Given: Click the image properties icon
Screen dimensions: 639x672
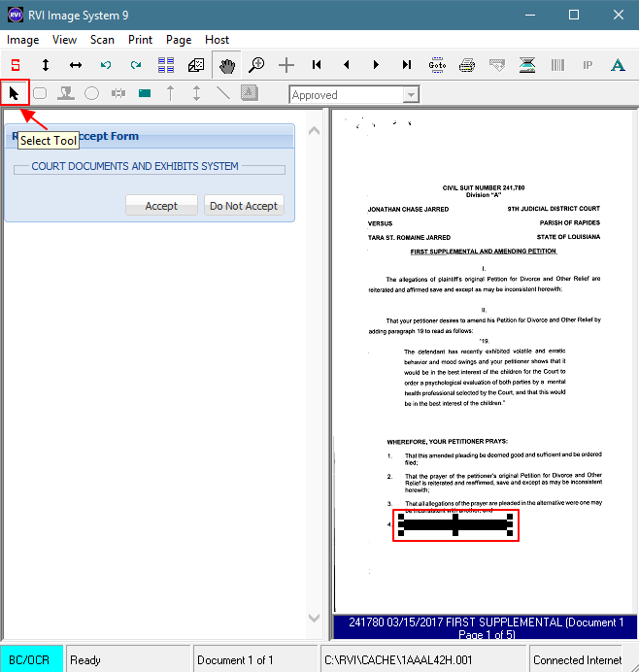Looking at the screenshot, I should click(x=196, y=65).
